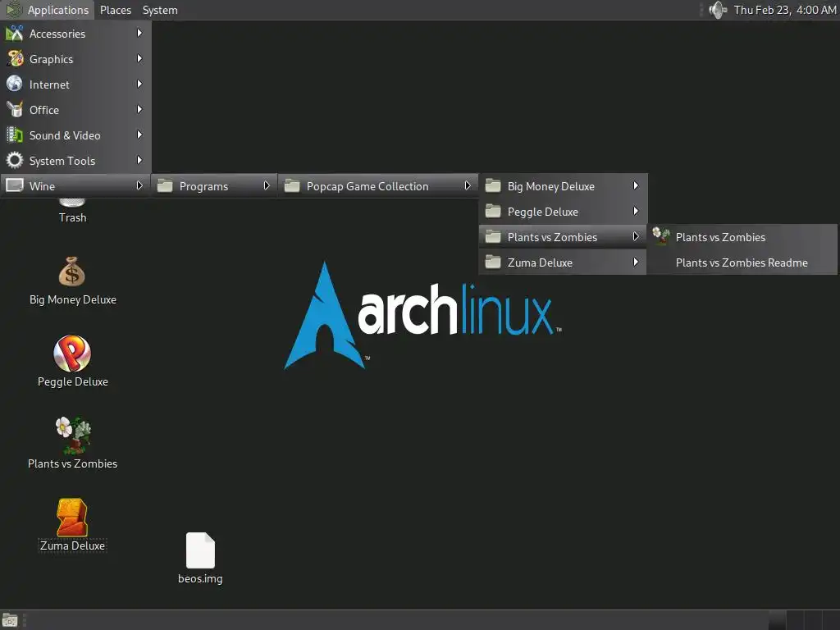This screenshot has height=630, width=840.
Task: Click the Big Money Deluxe folder icon in menu
Action: (493, 186)
